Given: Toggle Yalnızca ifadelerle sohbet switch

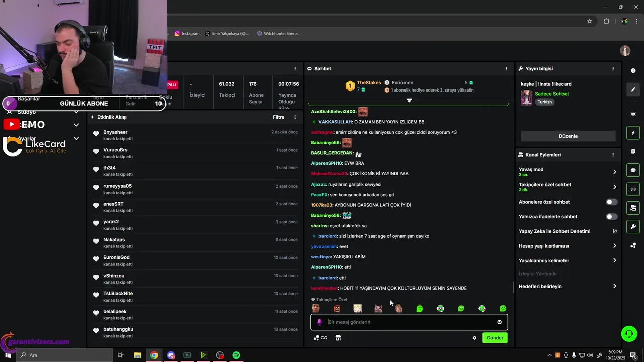Looking at the screenshot, I should (611, 217).
